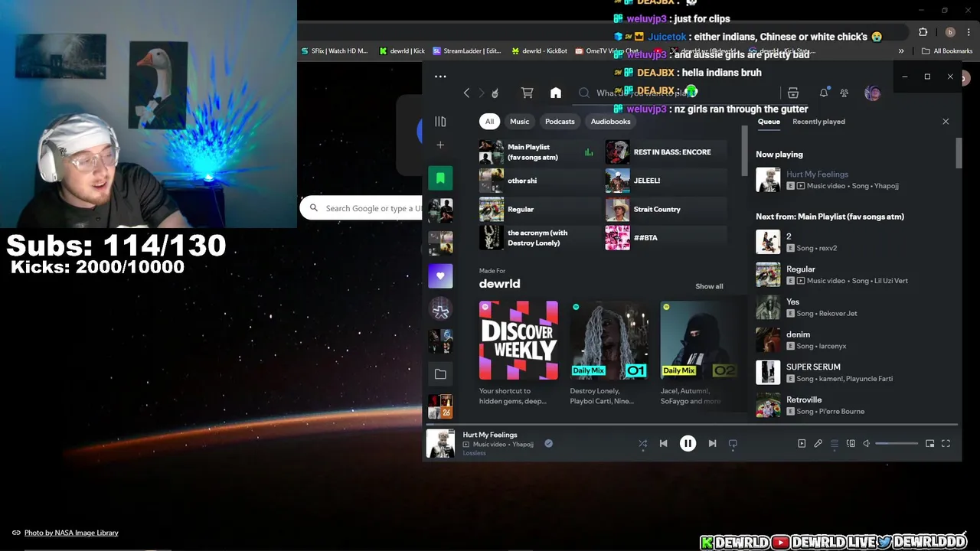
Task: Skip to previous track
Action: (664, 443)
